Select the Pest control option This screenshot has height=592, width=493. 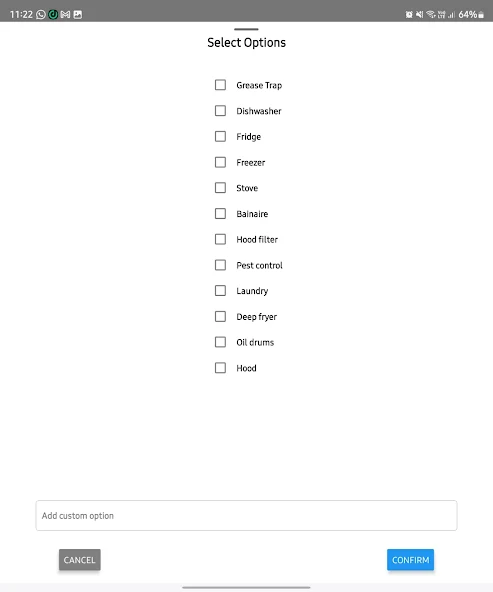coord(220,265)
